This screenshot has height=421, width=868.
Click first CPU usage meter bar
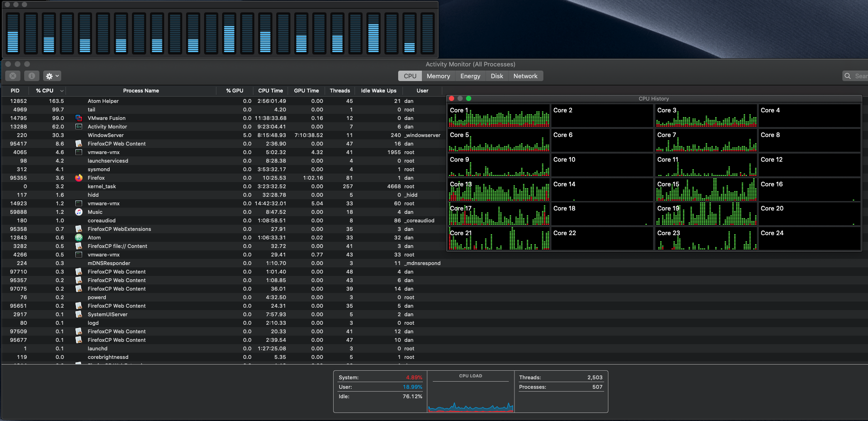13,33
